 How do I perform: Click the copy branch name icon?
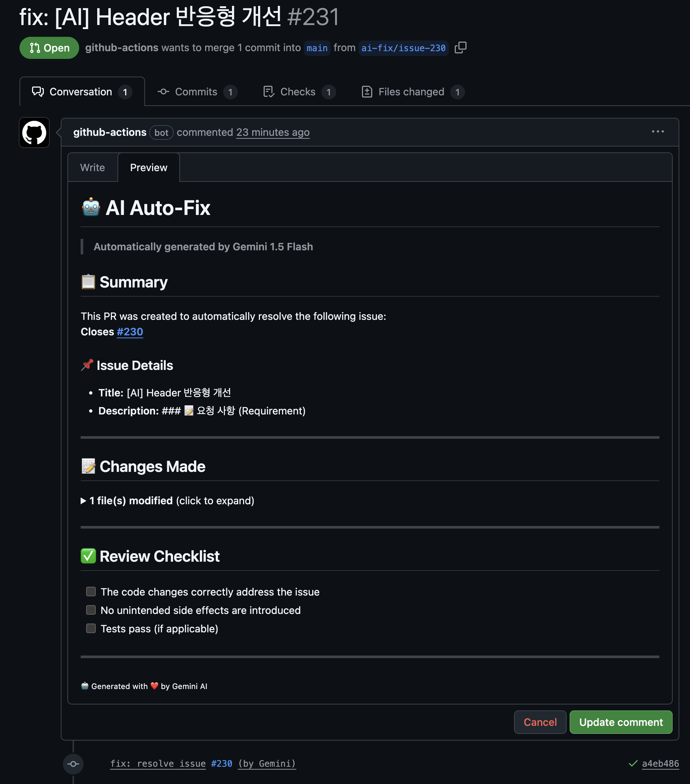tap(460, 47)
